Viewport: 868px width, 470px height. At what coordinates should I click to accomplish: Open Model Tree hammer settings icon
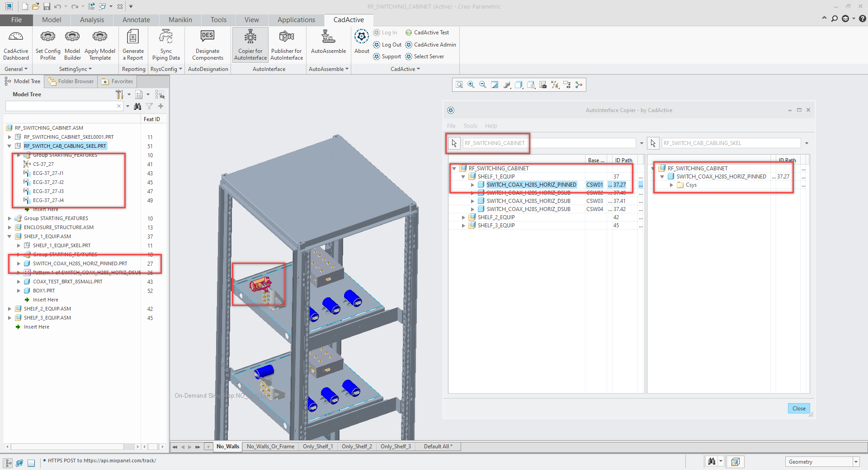(x=119, y=94)
